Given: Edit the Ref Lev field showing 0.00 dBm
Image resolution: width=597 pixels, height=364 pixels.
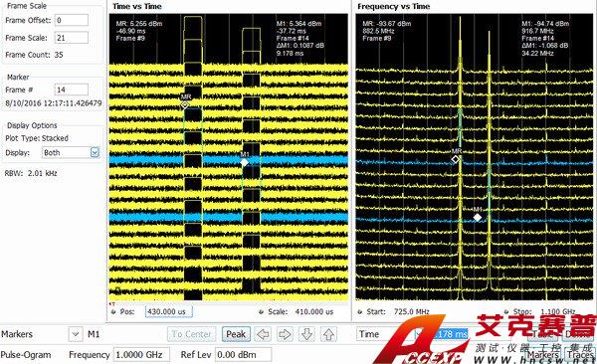Looking at the screenshot, I should tap(244, 354).
